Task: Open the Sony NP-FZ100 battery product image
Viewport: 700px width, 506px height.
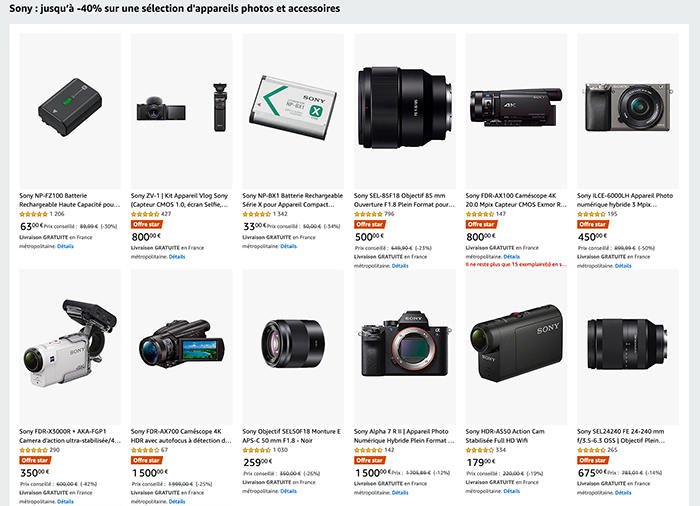Action: 70,111
